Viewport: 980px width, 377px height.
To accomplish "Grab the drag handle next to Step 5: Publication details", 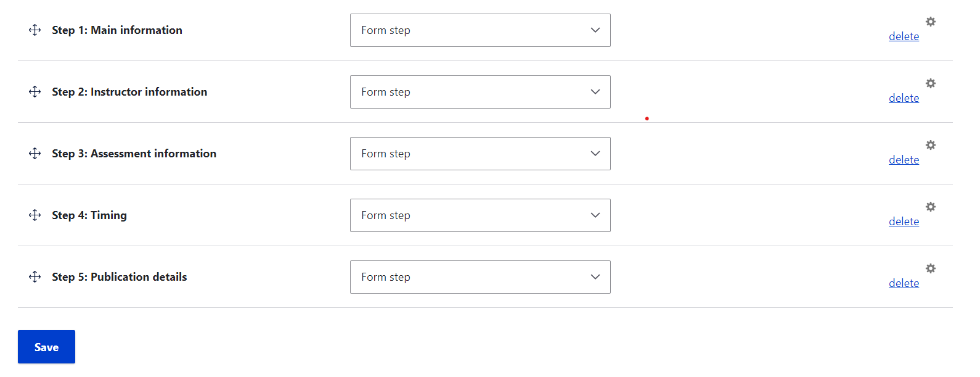I will pos(35,276).
